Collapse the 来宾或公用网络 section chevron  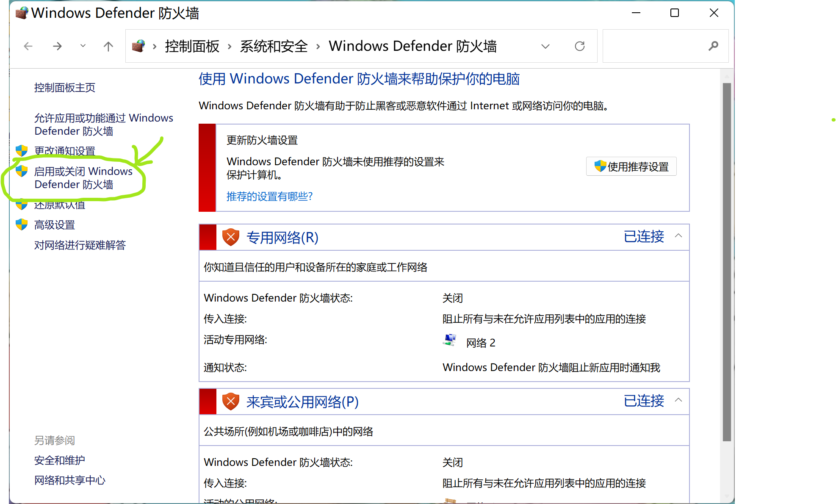(678, 400)
